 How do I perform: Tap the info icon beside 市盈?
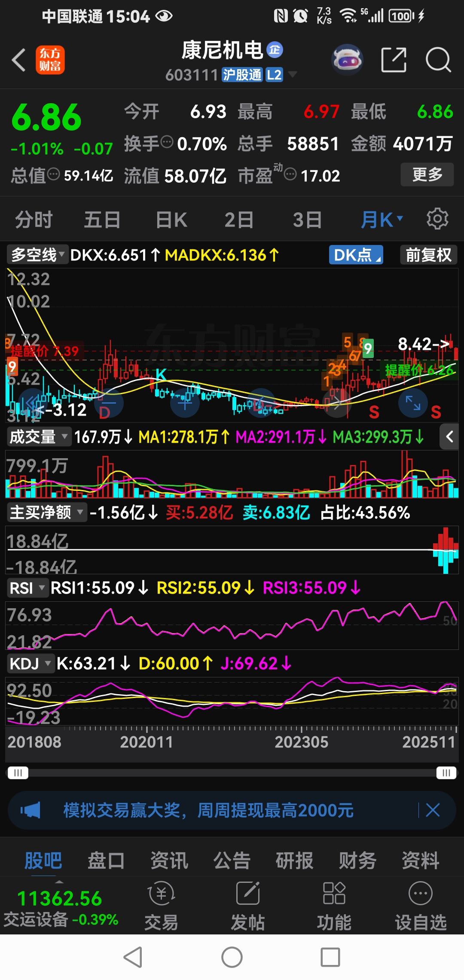(290, 174)
